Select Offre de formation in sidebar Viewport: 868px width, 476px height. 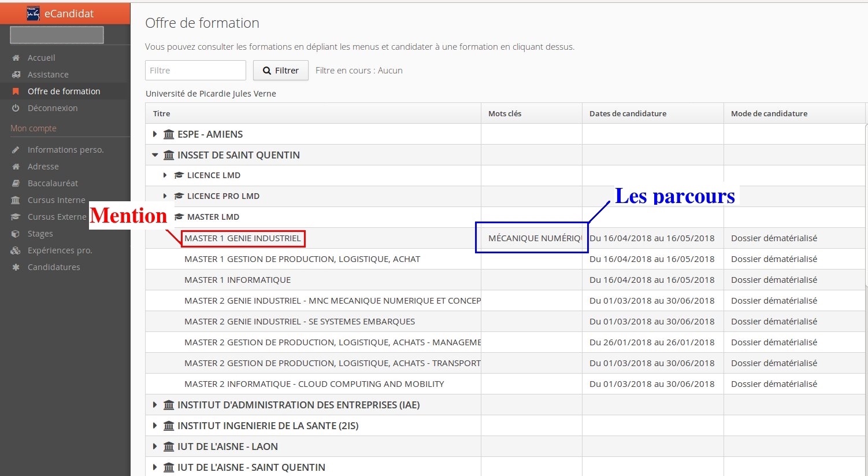pos(65,91)
